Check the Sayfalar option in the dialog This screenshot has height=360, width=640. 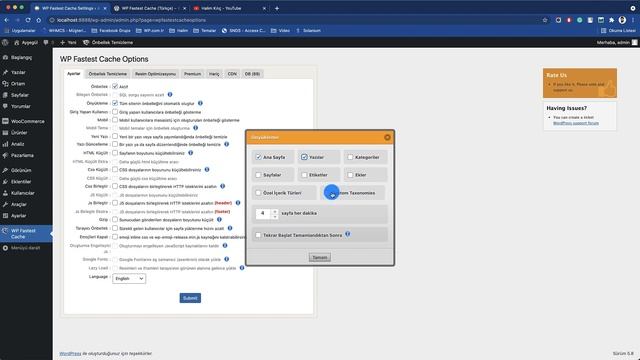pyautogui.click(x=258, y=175)
